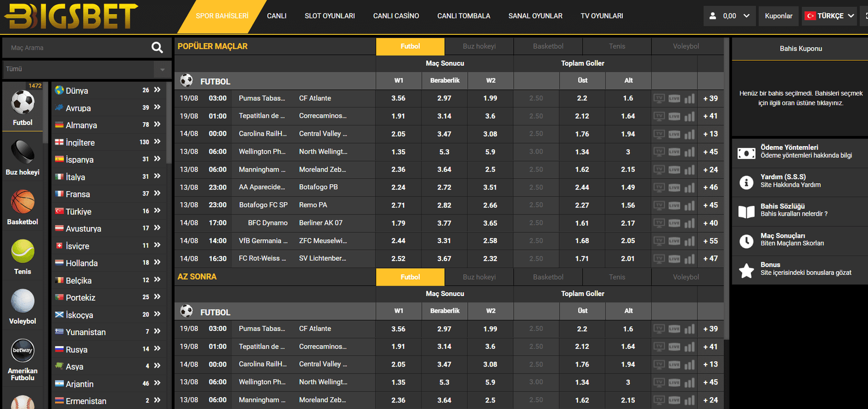Select 1.76 Üst odds for Carolina RailHawks
This screenshot has height=409, width=868.
coord(582,134)
